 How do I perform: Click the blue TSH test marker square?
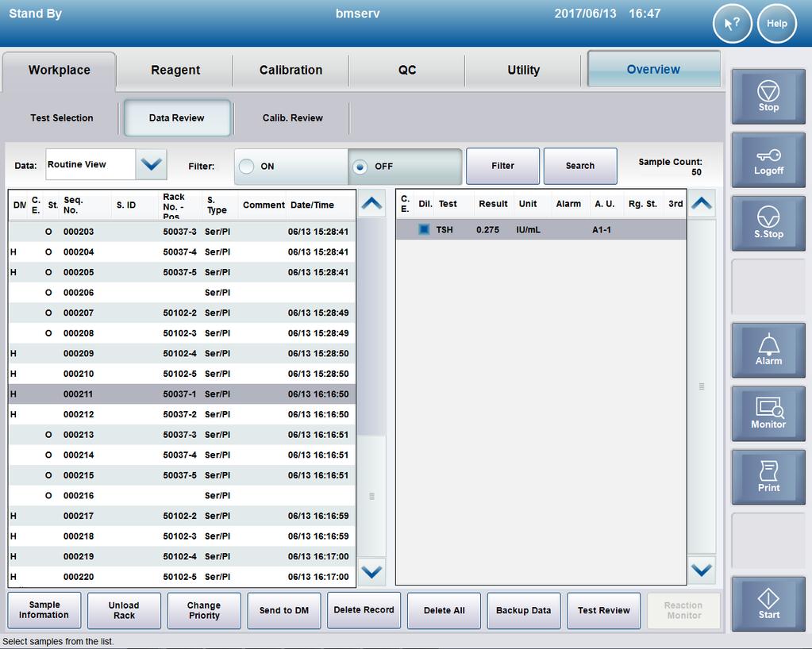pyautogui.click(x=424, y=229)
